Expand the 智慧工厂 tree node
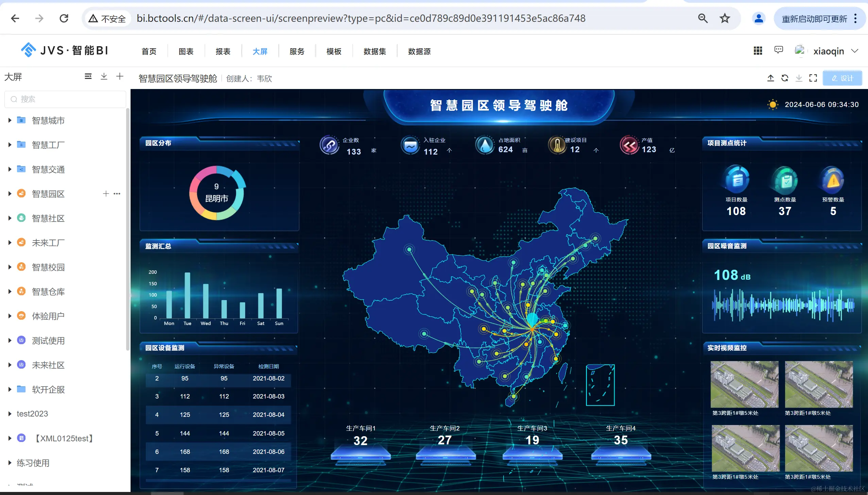This screenshot has width=868, height=495. 10,145
